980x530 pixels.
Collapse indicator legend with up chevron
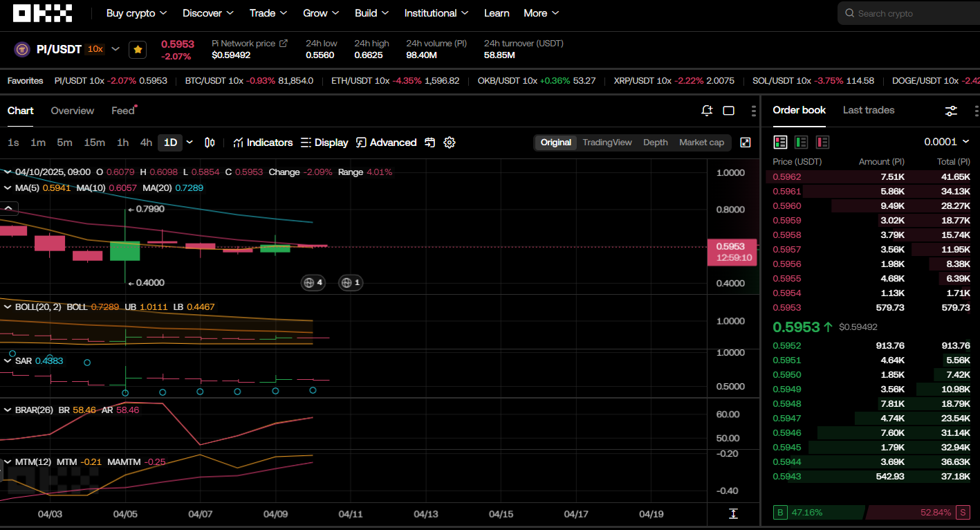click(9, 208)
